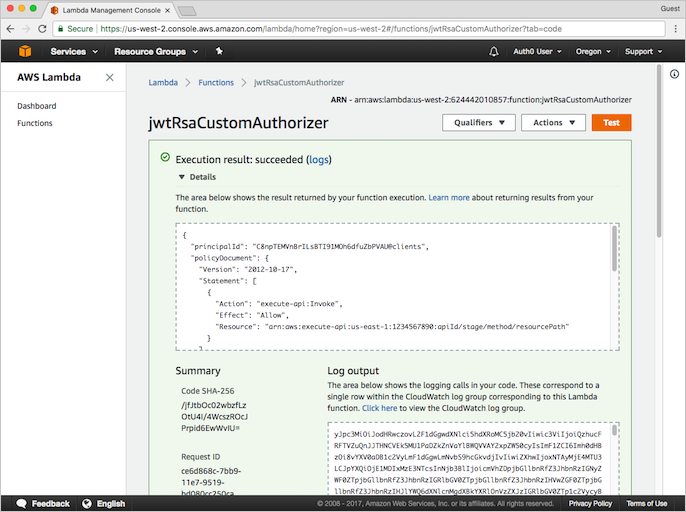
Task: Collapse the Details disclosure triangle
Action: (182, 177)
